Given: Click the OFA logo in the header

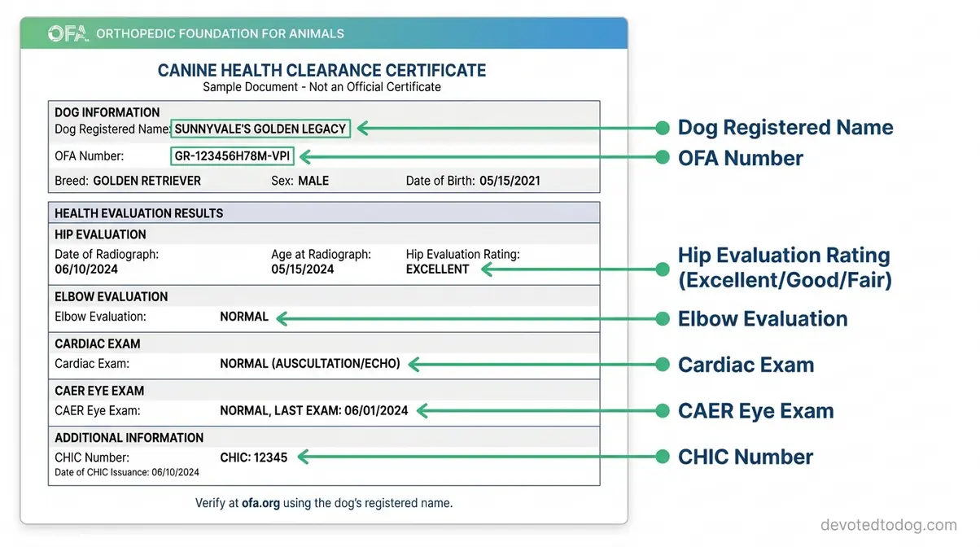Looking at the screenshot, I should point(67,33).
